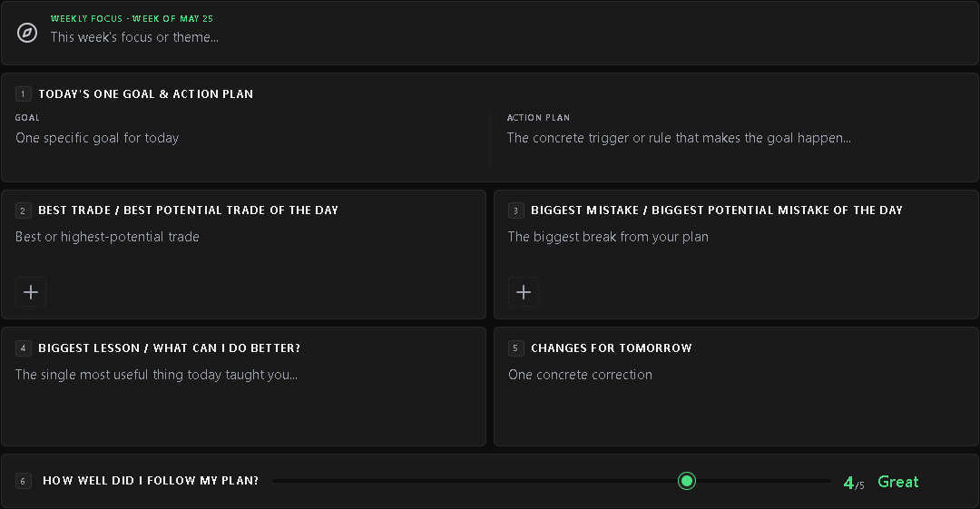Click the number 2 section badge
This screenshot has height=509, width=980.
pos(23,210)
